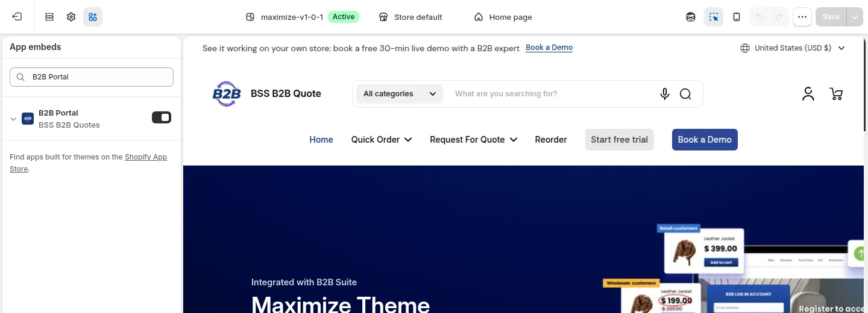Open the Save button dropdown arrow

[855, 17]
